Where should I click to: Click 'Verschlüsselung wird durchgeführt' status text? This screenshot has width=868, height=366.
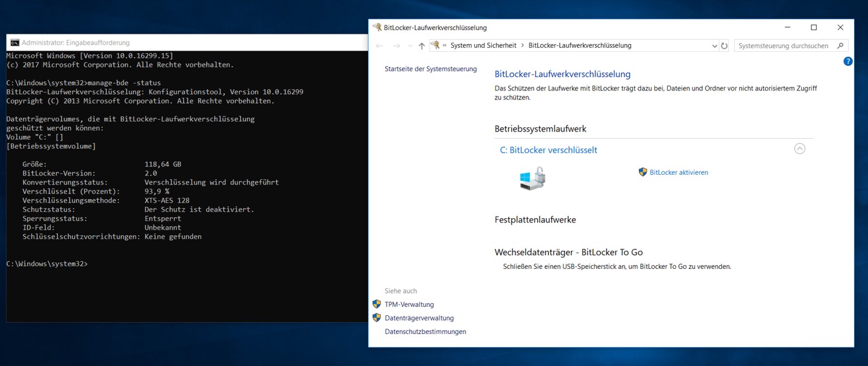212,182
